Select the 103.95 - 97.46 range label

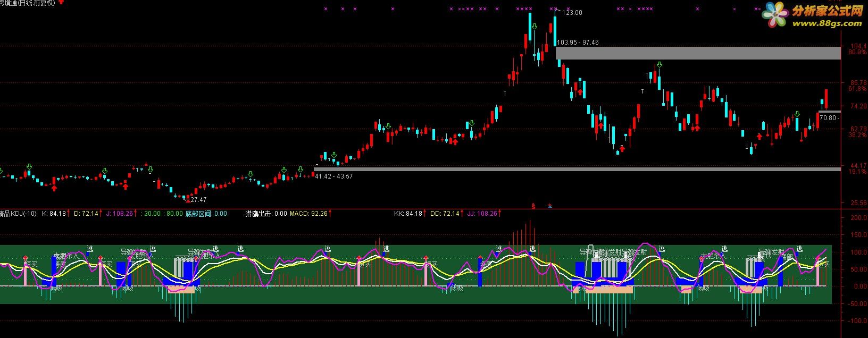click(x=578, y=43)
